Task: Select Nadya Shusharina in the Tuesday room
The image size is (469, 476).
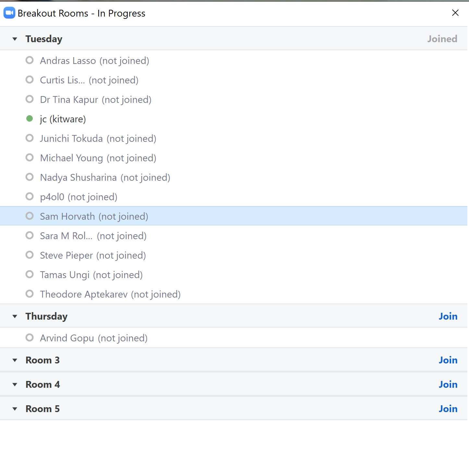Action: (78, 177)
